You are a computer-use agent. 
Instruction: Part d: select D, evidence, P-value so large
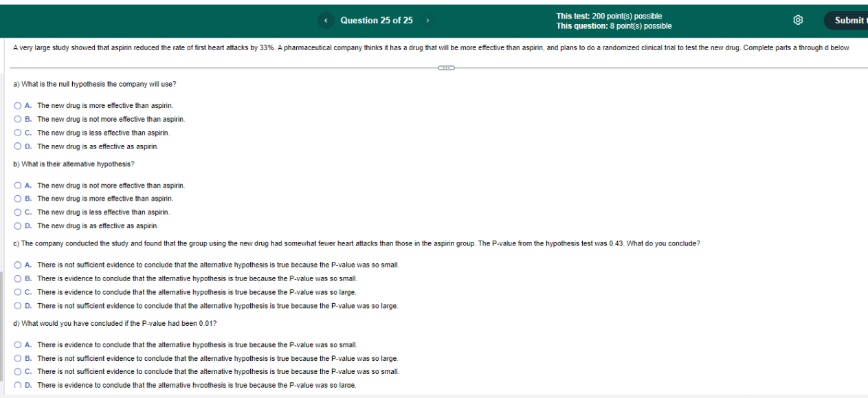[18, 385]
